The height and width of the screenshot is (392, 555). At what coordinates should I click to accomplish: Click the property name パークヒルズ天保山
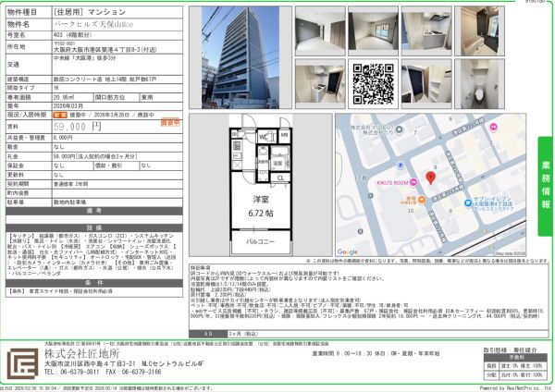coord(93,24)
